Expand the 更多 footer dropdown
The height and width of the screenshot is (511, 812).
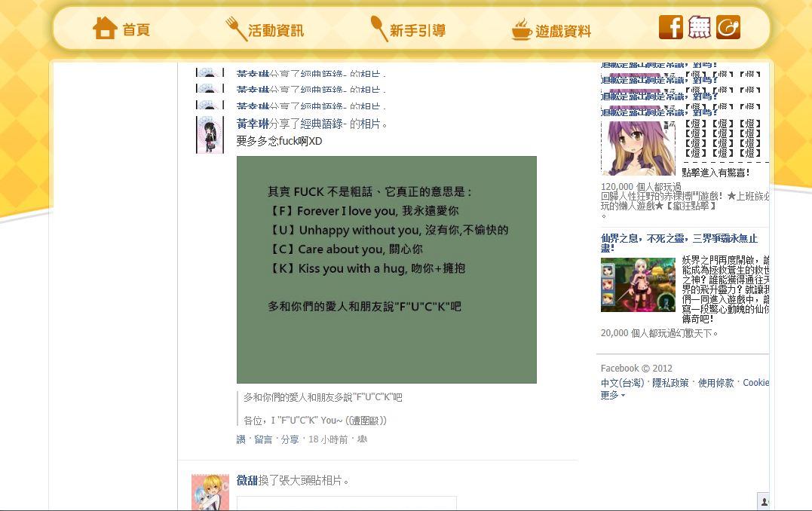(613, 395)
